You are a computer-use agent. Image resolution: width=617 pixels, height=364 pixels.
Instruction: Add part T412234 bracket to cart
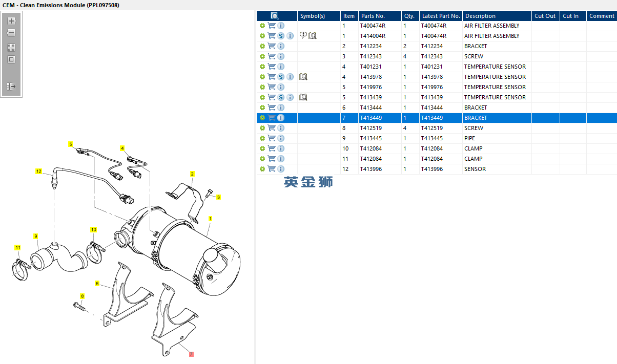[272, 46]
